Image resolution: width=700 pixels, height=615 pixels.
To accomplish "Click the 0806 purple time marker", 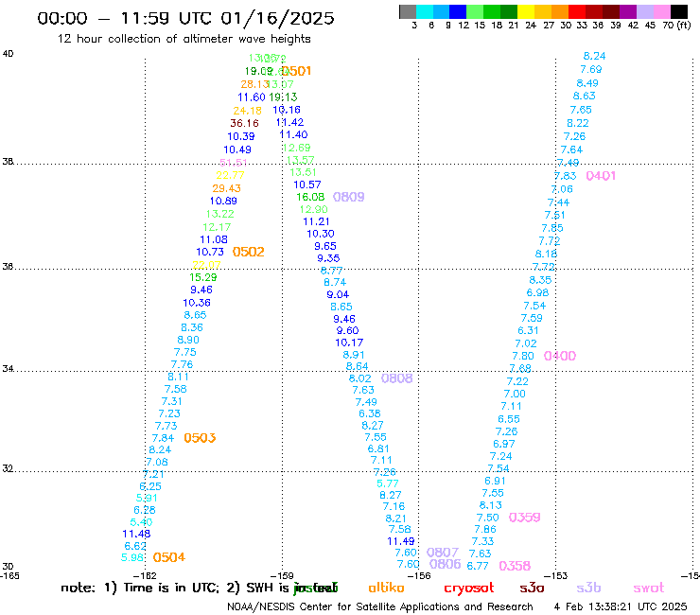I will (x=446, y=564).
